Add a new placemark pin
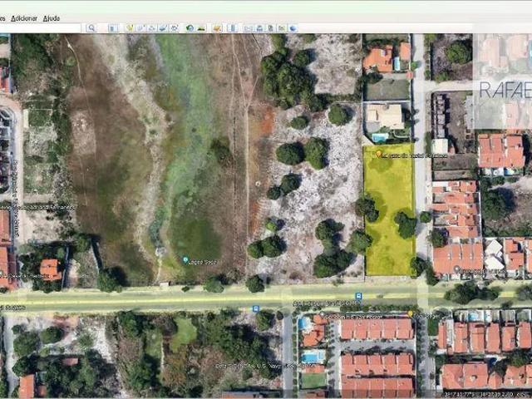 [130, 27]
